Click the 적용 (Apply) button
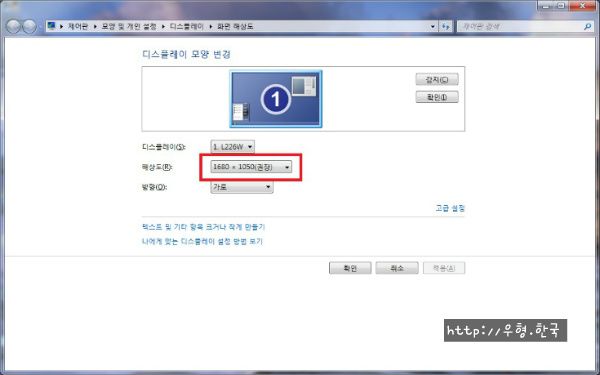 (x=444, y=268)
